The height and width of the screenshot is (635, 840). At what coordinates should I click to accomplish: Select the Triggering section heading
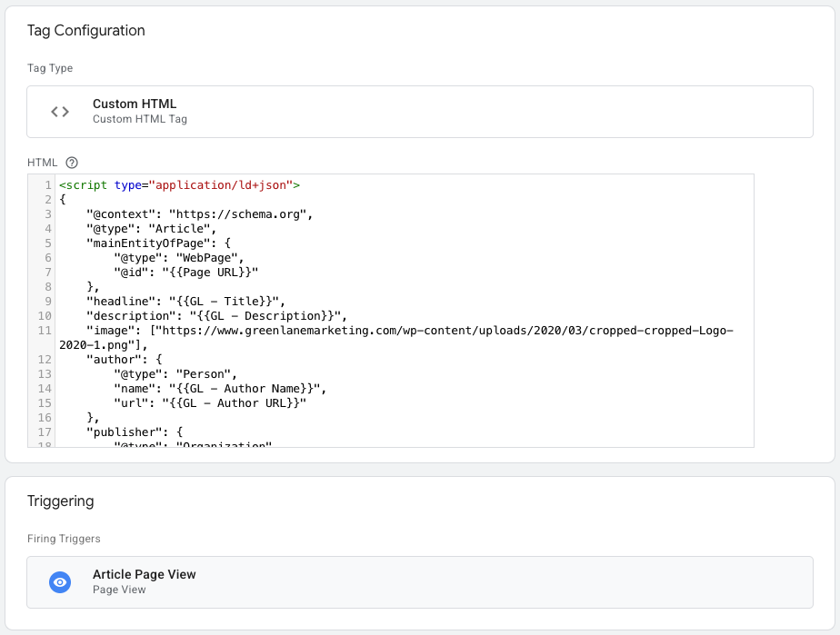click(x=61, y=501)
